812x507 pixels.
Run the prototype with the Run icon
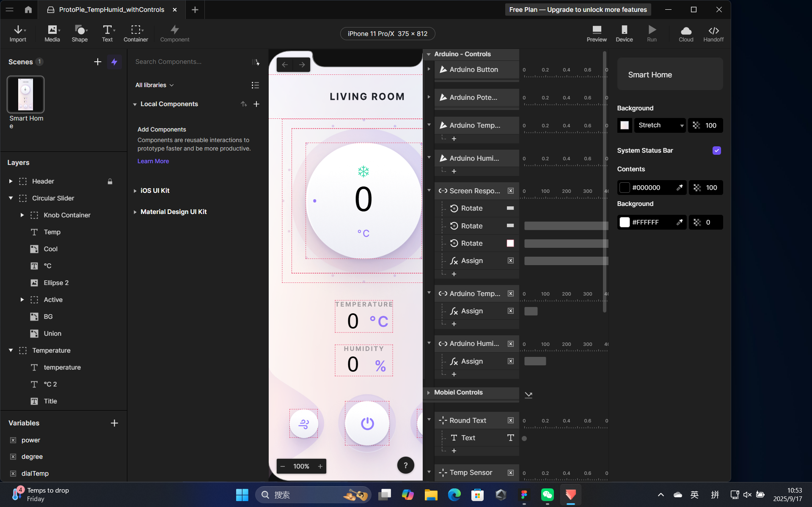click(x=652, y=33)
